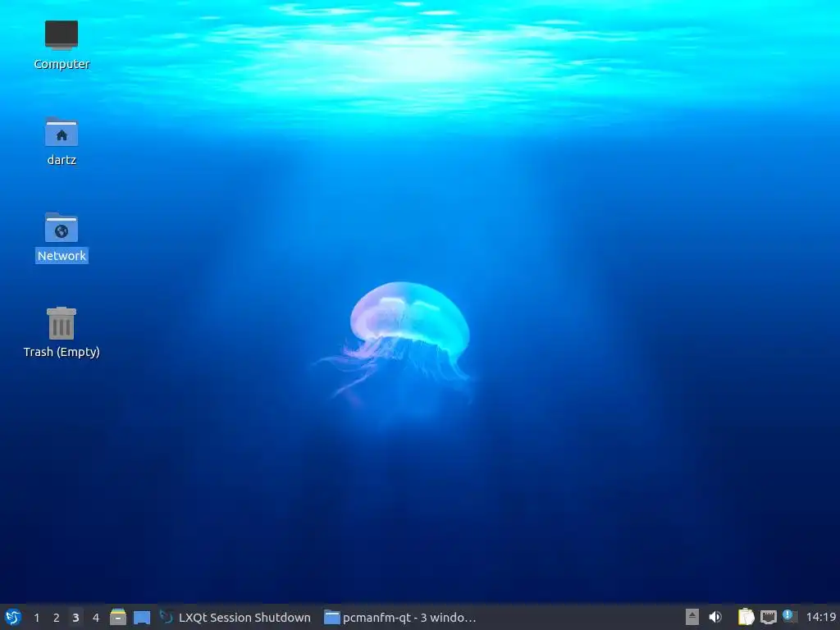
Task: Open the update notifier tray icon
Action: click(x=790, y=616)
